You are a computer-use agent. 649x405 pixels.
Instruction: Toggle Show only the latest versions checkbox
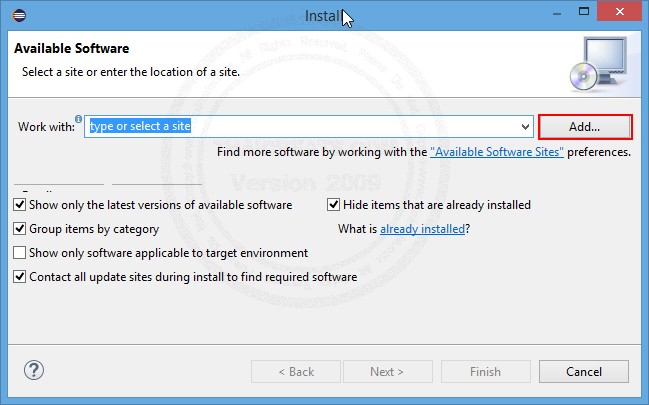(x=19, y=205)
